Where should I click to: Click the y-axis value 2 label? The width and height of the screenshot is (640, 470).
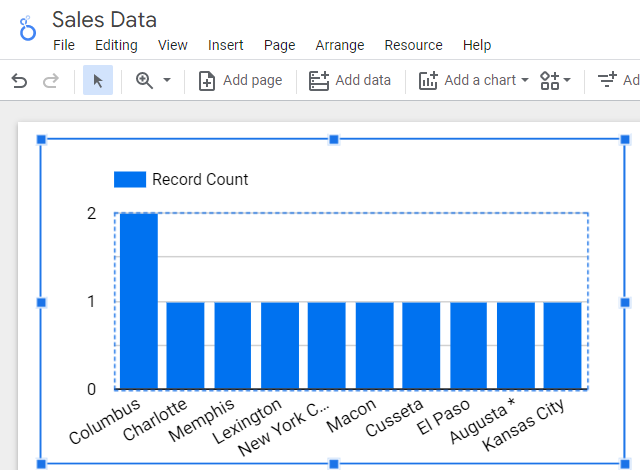tap(91, 213)
